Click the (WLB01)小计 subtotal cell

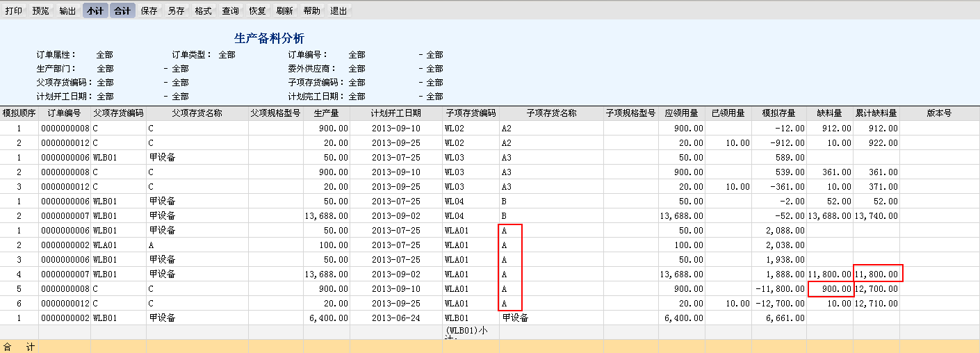[x=471, y=332]
